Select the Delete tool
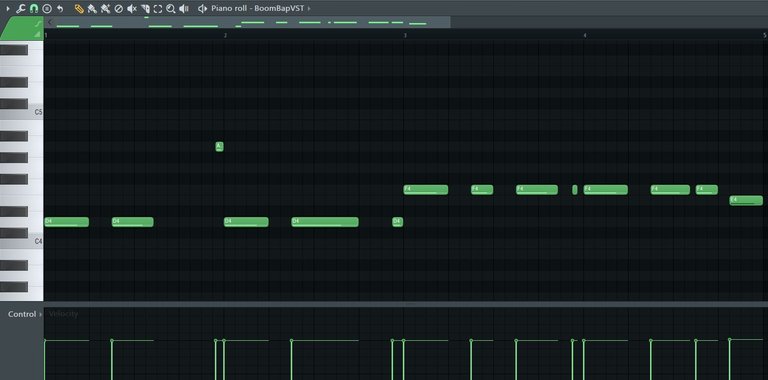768x380 pixels. click(x=118, y=8)
